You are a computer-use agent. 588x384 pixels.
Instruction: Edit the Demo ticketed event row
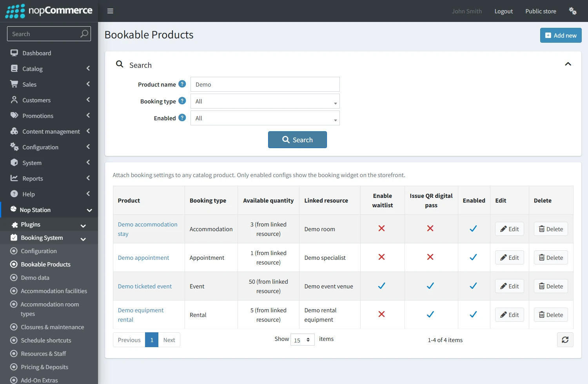tap(509, 286)
